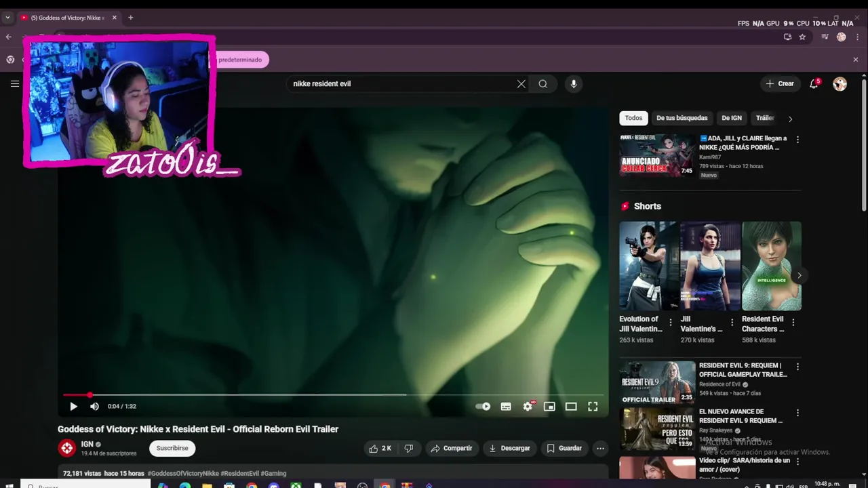This screenshot has height=488, width=868.
Task: Like the video (2 K thumbs up)
Action: (x=380, y=448)
